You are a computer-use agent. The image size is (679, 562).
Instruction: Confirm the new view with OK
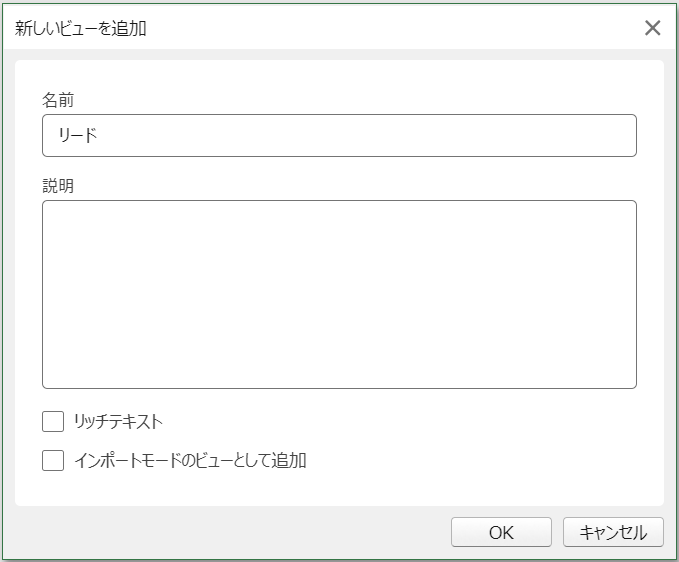click(501, 532)
